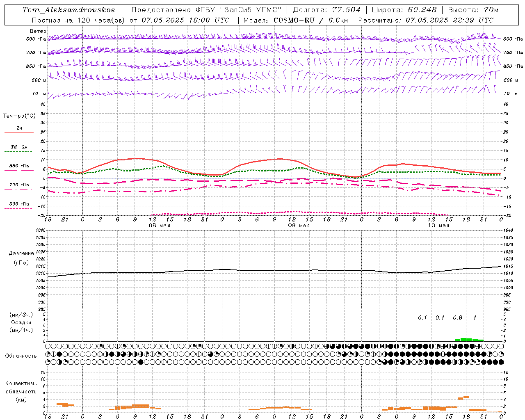525x420 pixels.
Task: Click the Конвективн. label of convective cloud panel
Action: point(21,383)
